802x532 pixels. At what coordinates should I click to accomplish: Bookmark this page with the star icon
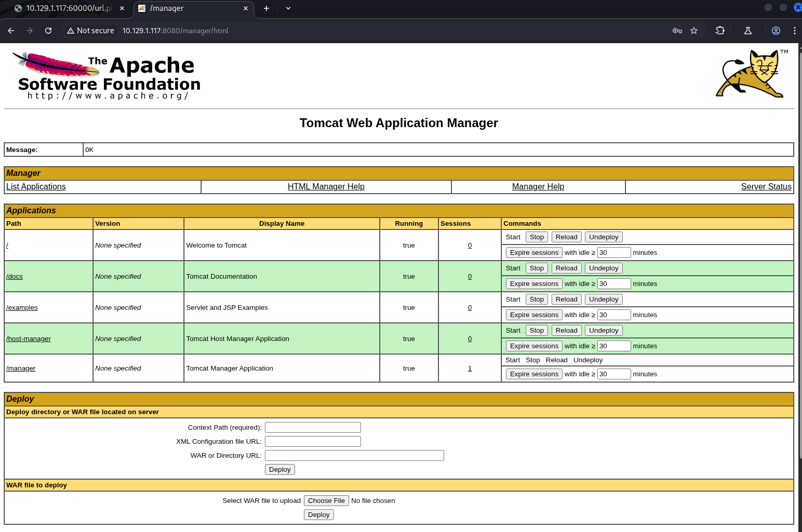694,31
